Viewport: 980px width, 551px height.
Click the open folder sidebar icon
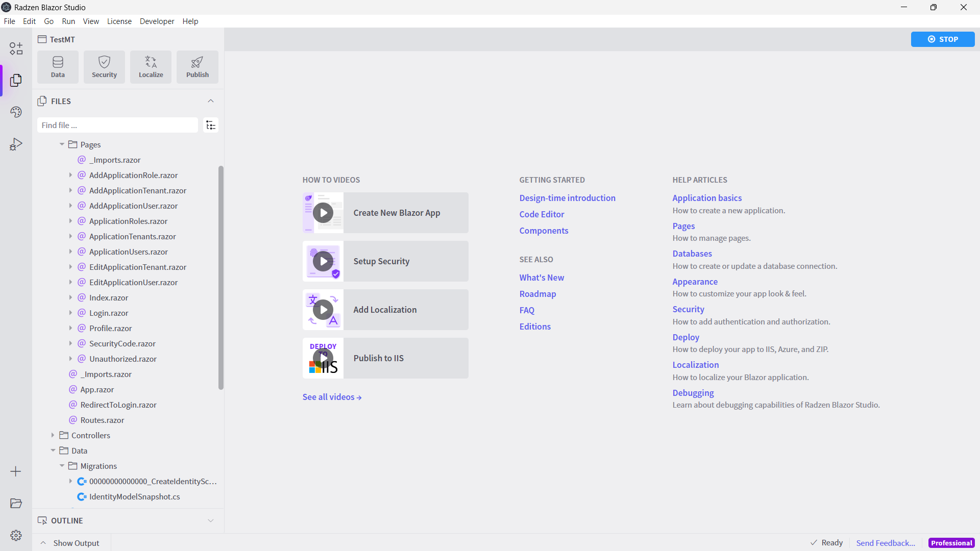click(x=16, y=503)
